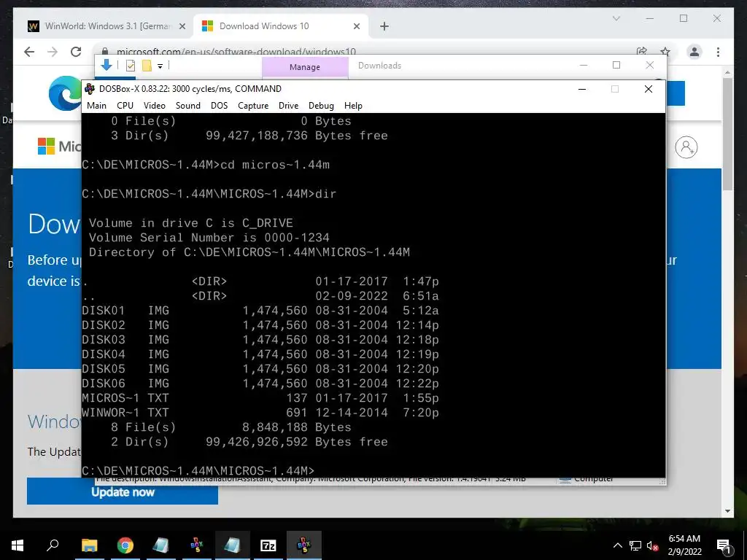
Task: Open the CPU menu in DOSBox-X
Action: click(x=125, y=106)
